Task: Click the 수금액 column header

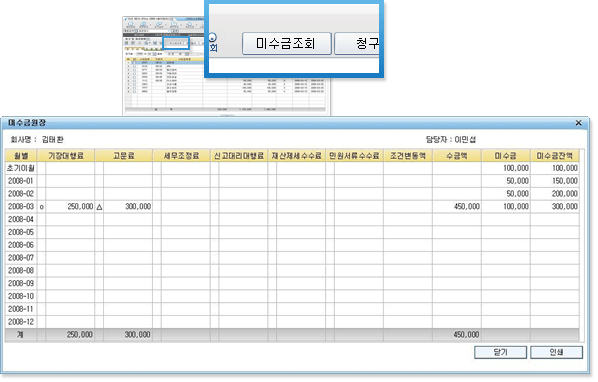Action: pos(457,156)
